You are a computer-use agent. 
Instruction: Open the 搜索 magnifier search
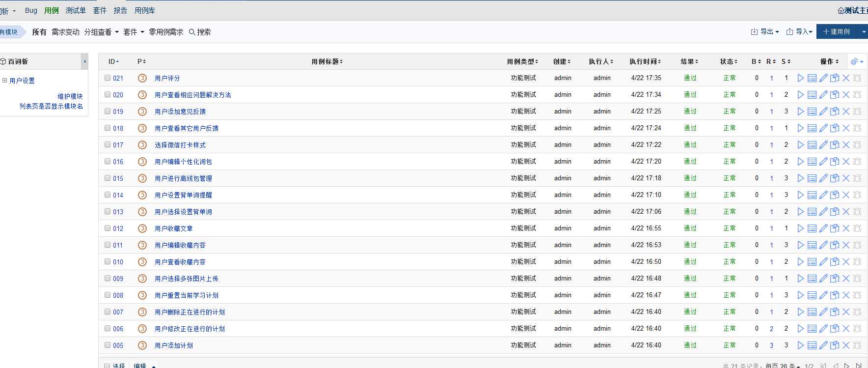click(200, 32)
